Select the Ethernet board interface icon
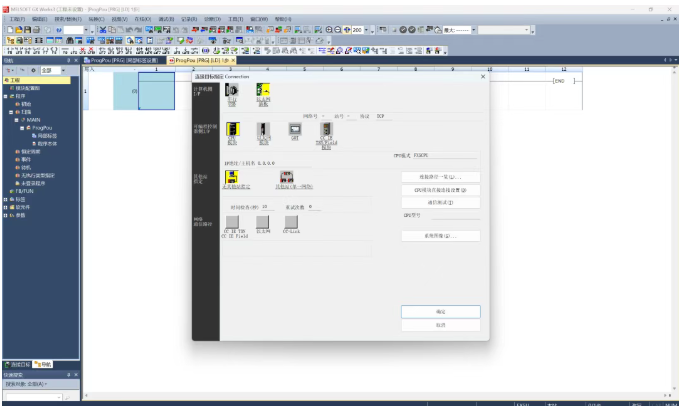 pos(263,91)
